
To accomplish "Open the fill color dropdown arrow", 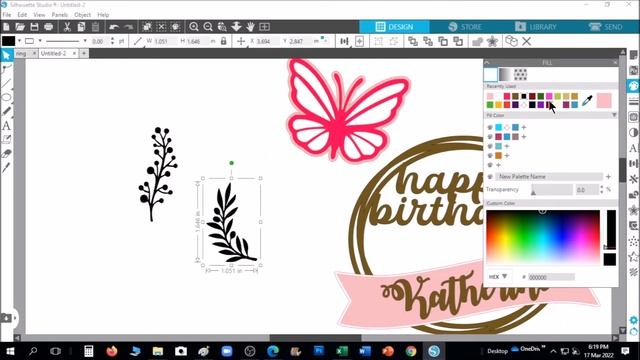I will (19, 41).
